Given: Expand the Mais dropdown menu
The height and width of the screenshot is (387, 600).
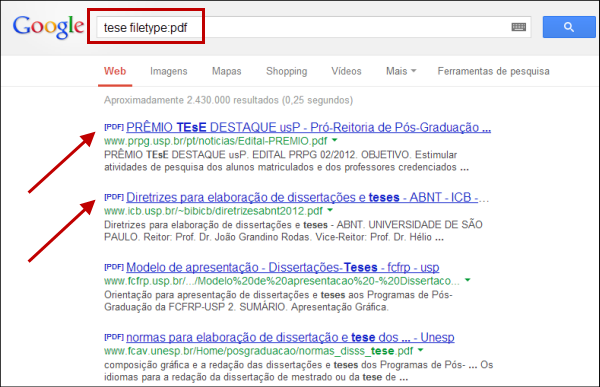Looking at the screenshot, I should click(x=401, y=71).
